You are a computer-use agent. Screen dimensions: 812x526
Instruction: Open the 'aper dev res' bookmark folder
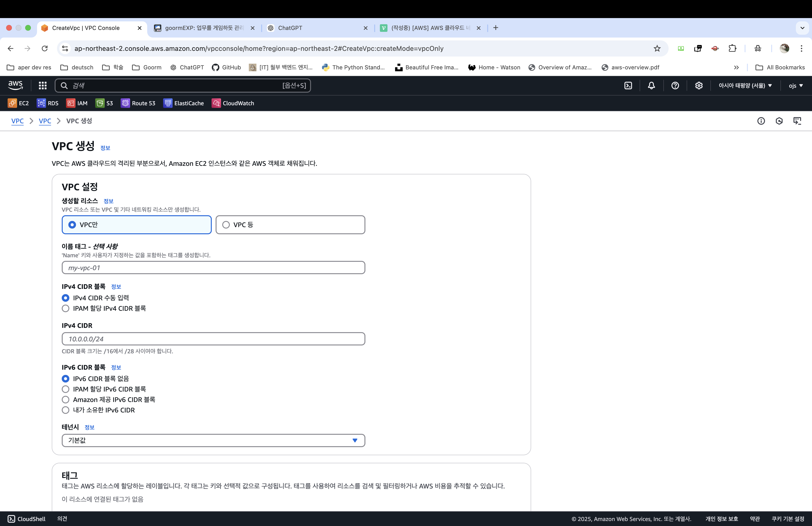tap(29, 67)
